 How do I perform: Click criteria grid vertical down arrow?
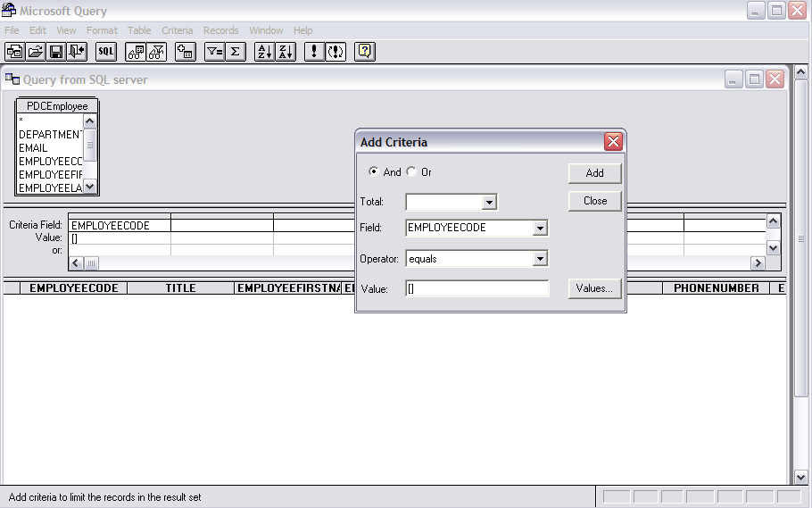(773, 248)
